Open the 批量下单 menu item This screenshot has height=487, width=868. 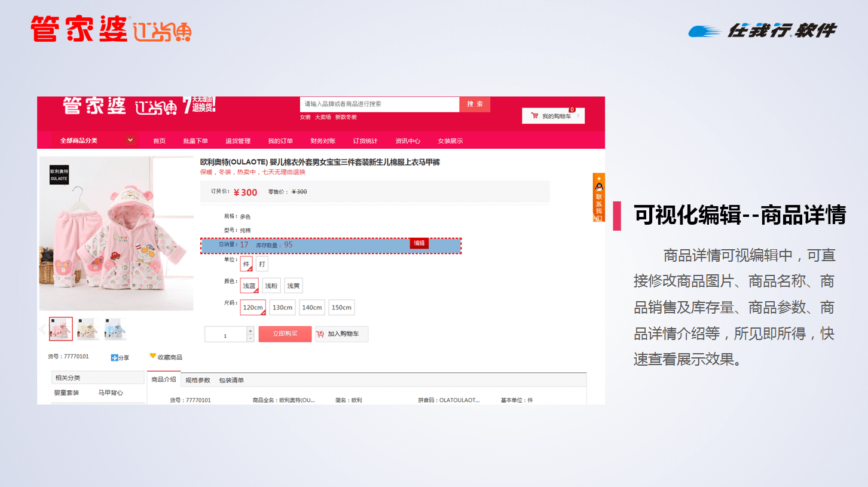click(x=195, y=141)
